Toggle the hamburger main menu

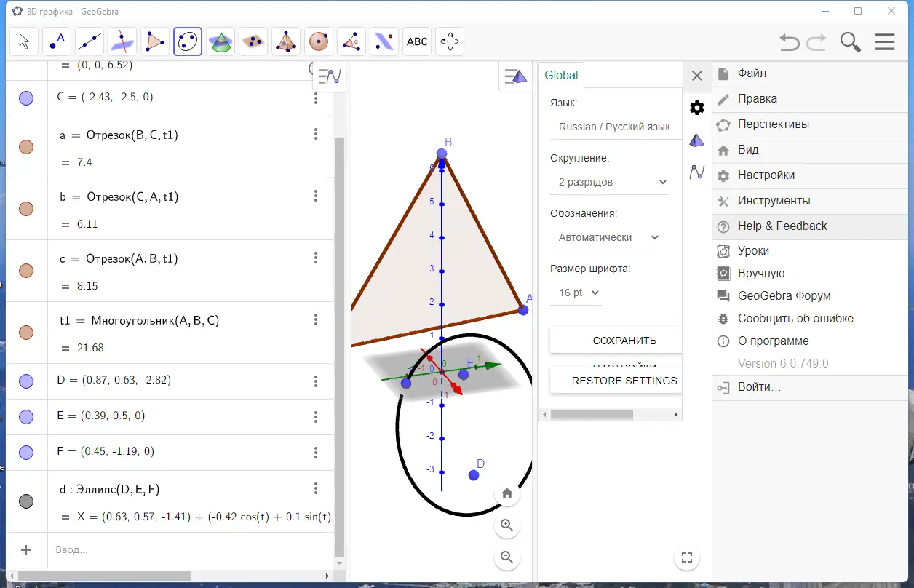click(x=885, y=42)
